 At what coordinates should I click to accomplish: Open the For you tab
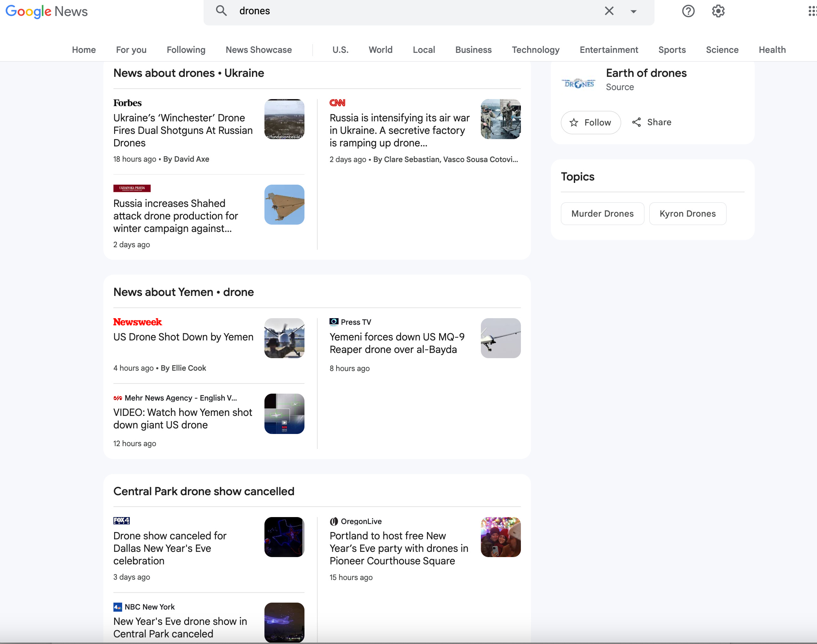tap(131, 50)
